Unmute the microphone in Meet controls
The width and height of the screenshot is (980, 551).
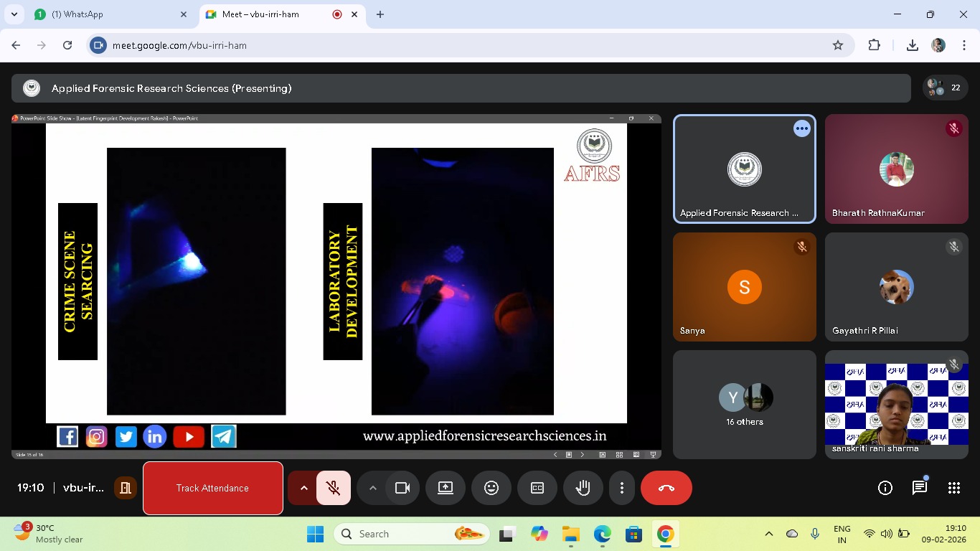334,488
